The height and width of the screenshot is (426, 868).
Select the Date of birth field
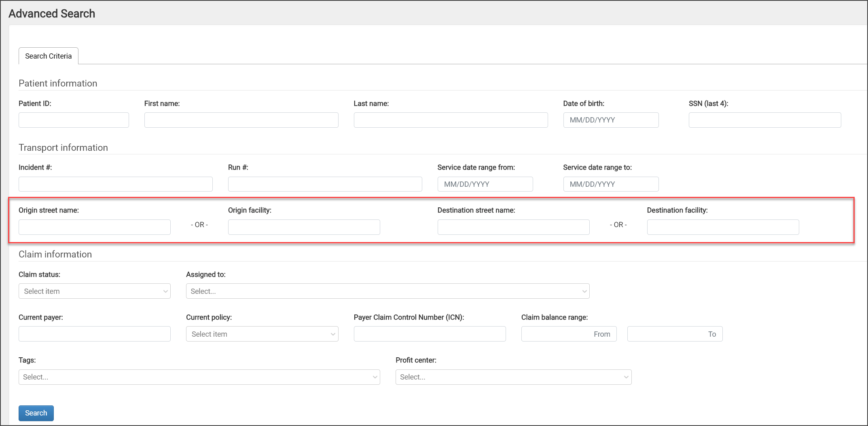[611, 120]
